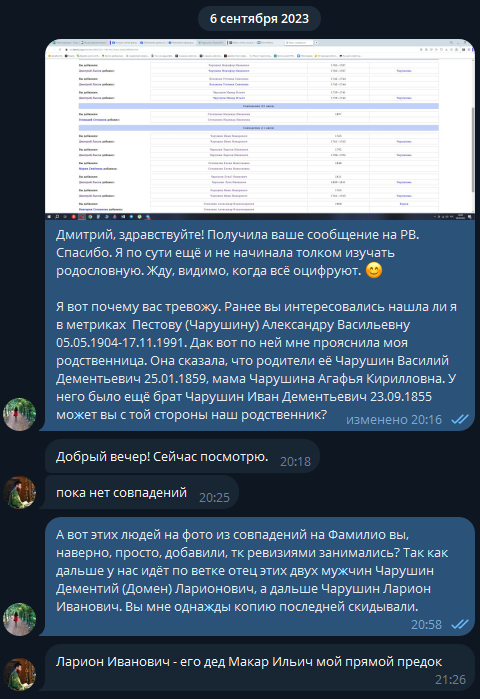Click the изменено 20:16 edited label

[394, 419]
